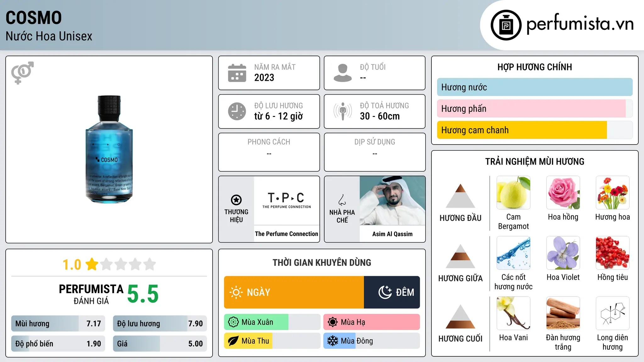644x362 pixels.
Task: Open perfumer Asim Al Qassim link
Action: pos(392,234)
